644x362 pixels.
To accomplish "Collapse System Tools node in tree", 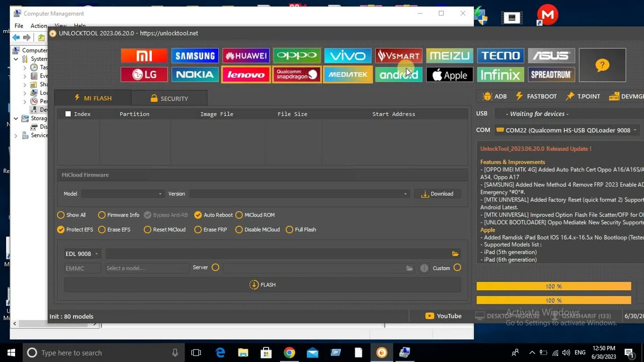I will [16, 59].
